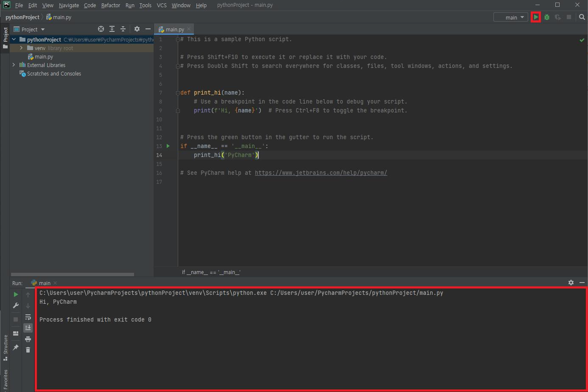Clear all Run console output trash icon
The height and width of the screenshot is (392, 588).
(x=28, y=350)
